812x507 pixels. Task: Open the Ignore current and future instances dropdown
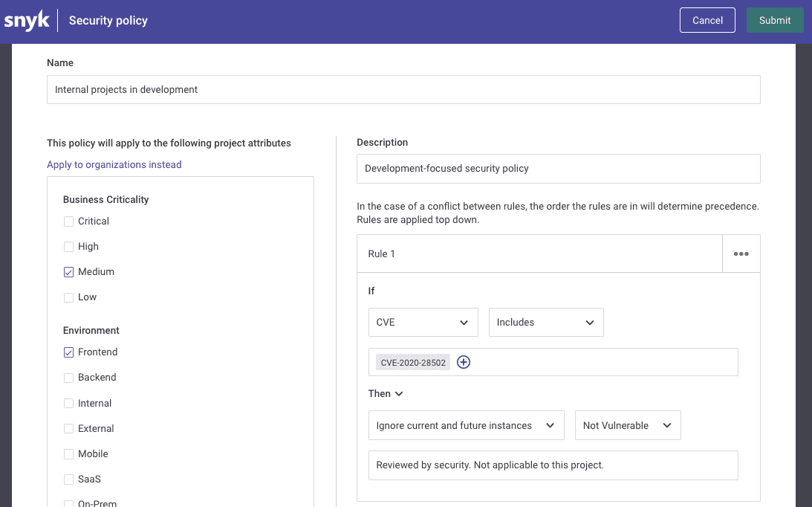tap(466, 424)
